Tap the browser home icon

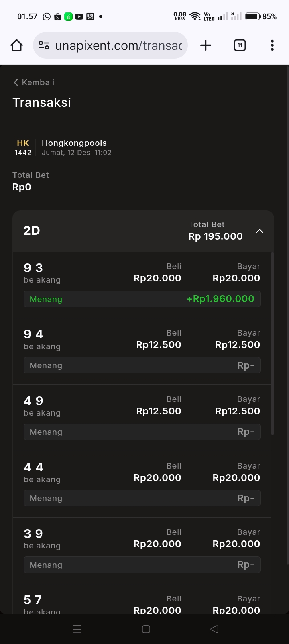(17, 45)
